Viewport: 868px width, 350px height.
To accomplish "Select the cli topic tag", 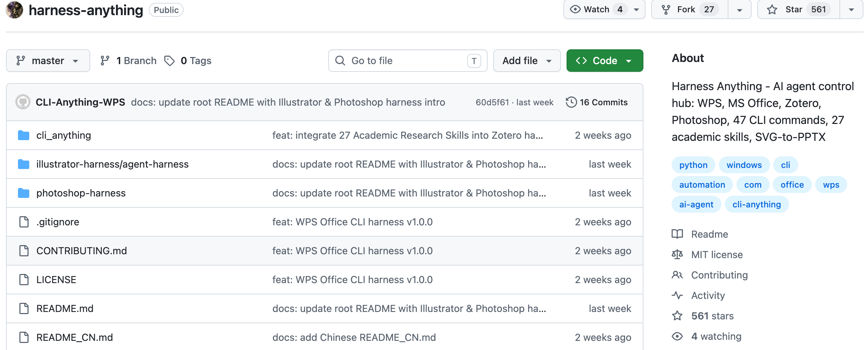I will tap(785, 165).
